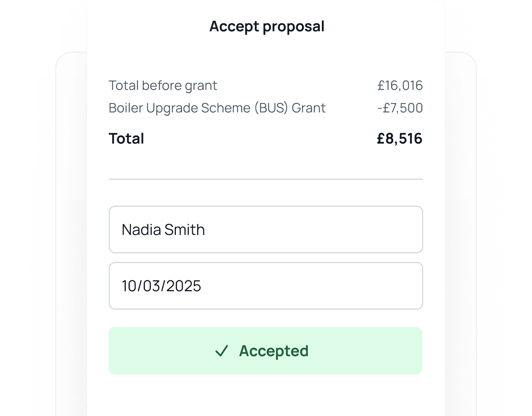532x416 pixels.
Task: Click into the 10/03/2025 date field
Action: 266,286
